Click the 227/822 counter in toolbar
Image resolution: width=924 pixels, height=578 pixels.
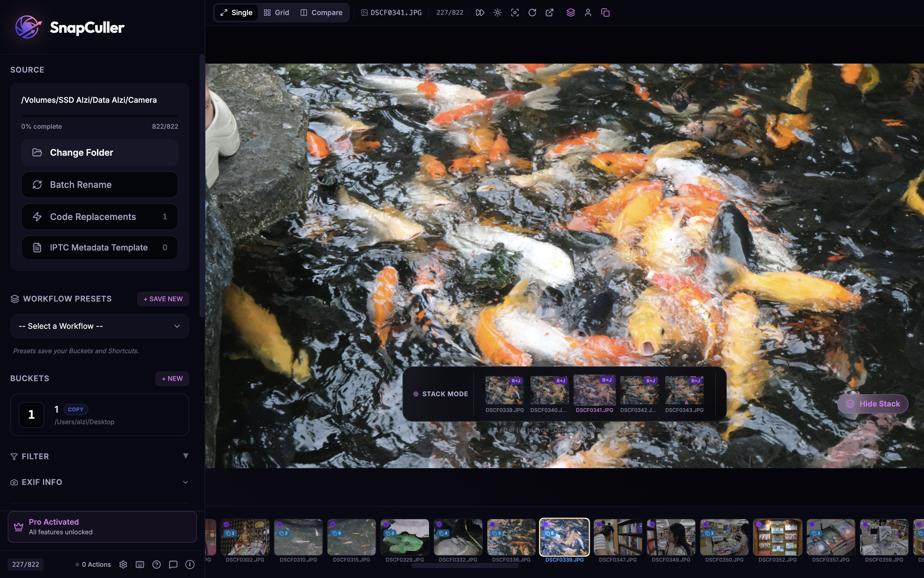pyautogui.click(x=450, y=13)
